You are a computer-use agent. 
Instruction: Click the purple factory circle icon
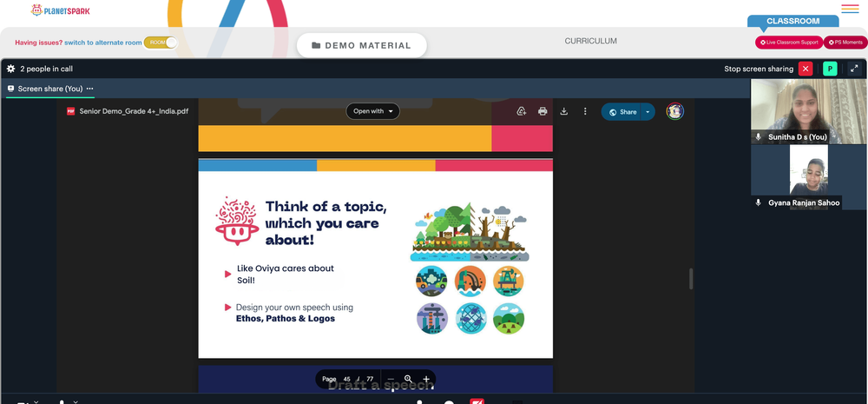431,318
